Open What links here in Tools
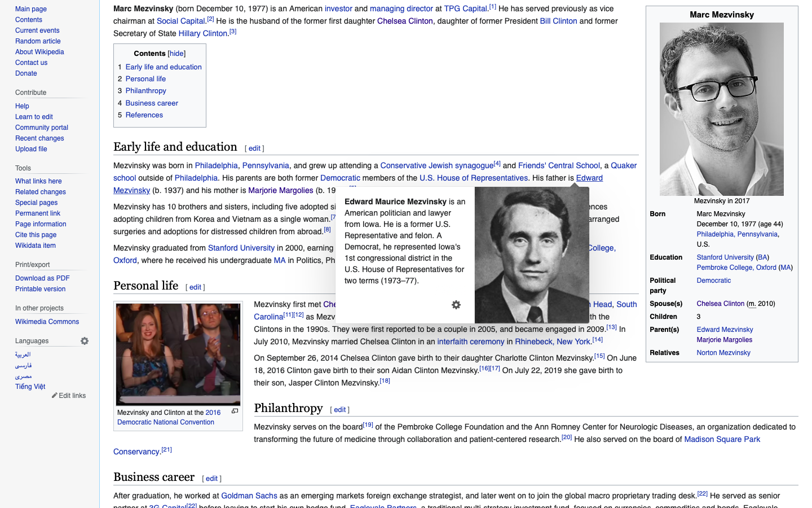This screenshot has height=508, width=812. (x=38, y=181)
